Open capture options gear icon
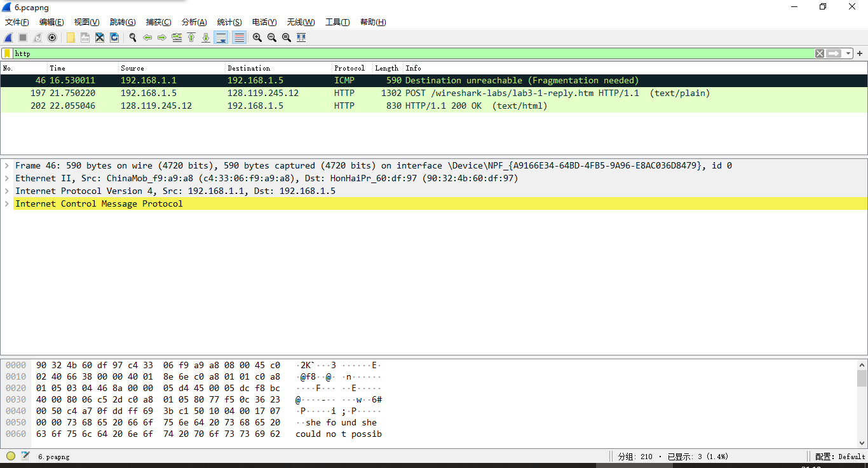This screenshot has height=468, width=868. click(x=52, y=38)
